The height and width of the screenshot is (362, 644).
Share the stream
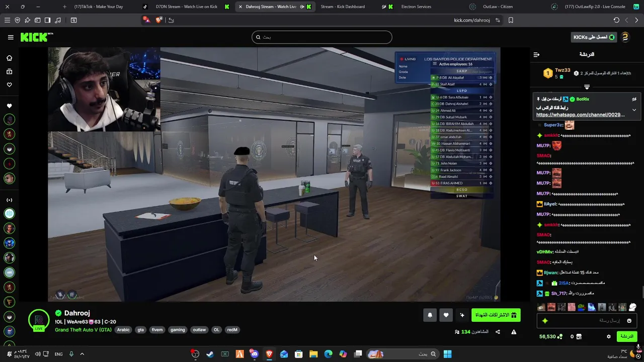point(498,332)
